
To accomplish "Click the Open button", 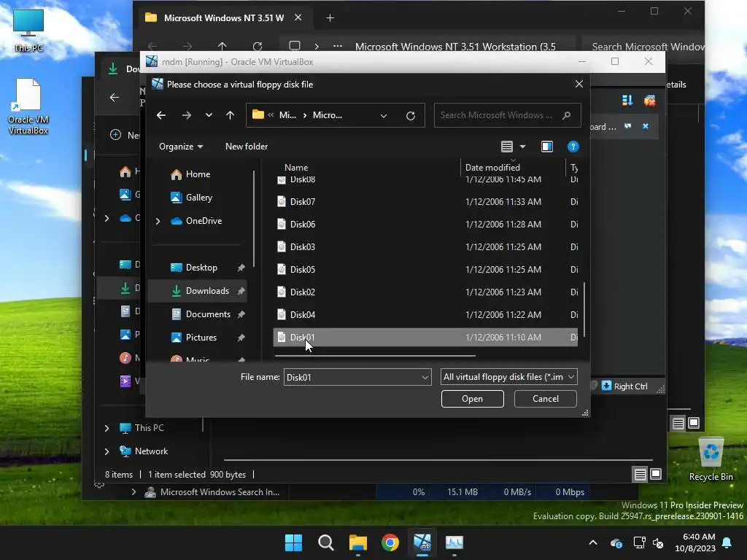I will coord(472,399).
